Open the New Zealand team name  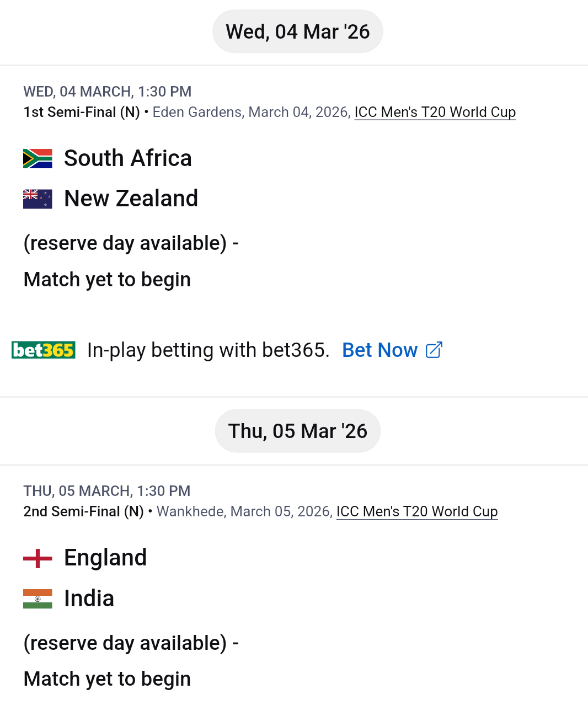(x=131, y=199)
